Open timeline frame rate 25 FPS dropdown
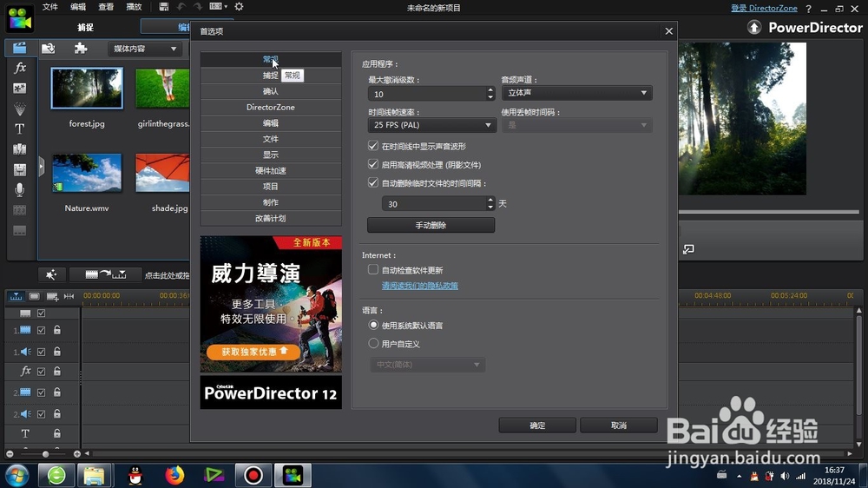 (x=431, y=125)
